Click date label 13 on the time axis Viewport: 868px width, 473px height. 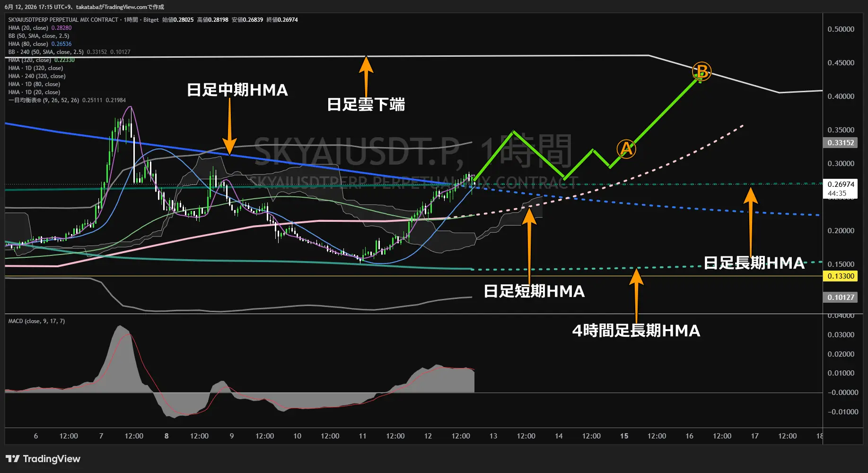point(493,436)
